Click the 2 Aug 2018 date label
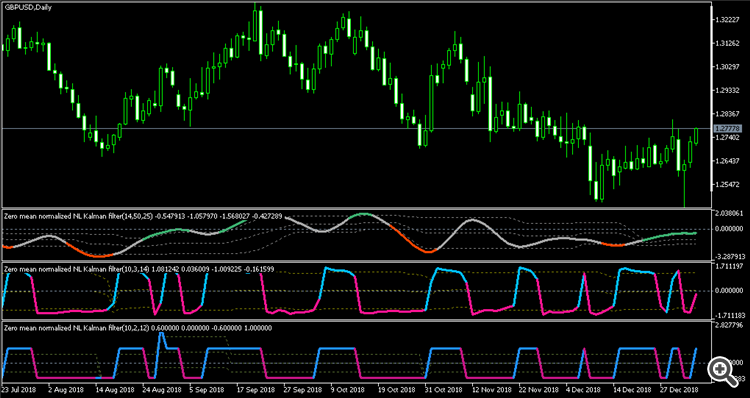This screenshot has height=398, width=750. (x=65, y=390)
